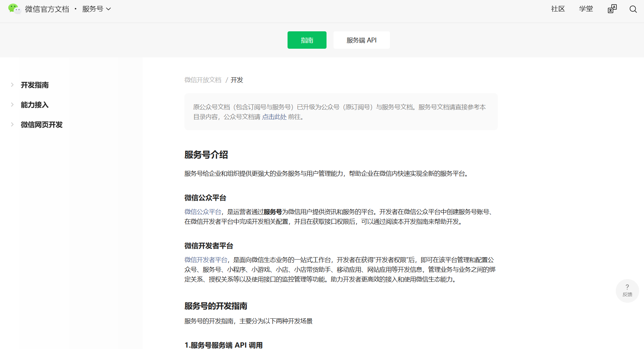This screenshot has width=644, height=349.
Task: Click the 微信官方文档 title link
Action: (x=47, y=9)
